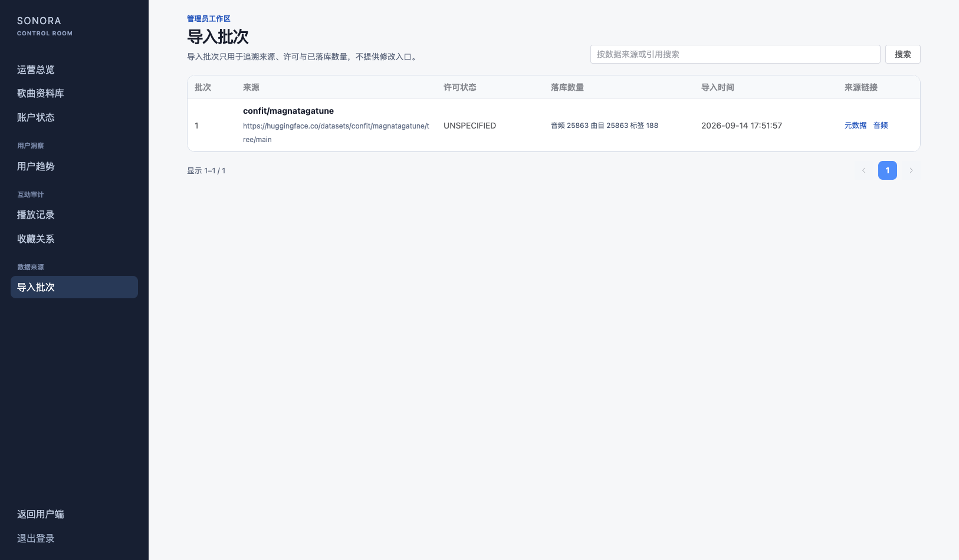Select 导入批次 sidebar item
The width and height of the screenshot is (959, 560).
pos(74,287)
